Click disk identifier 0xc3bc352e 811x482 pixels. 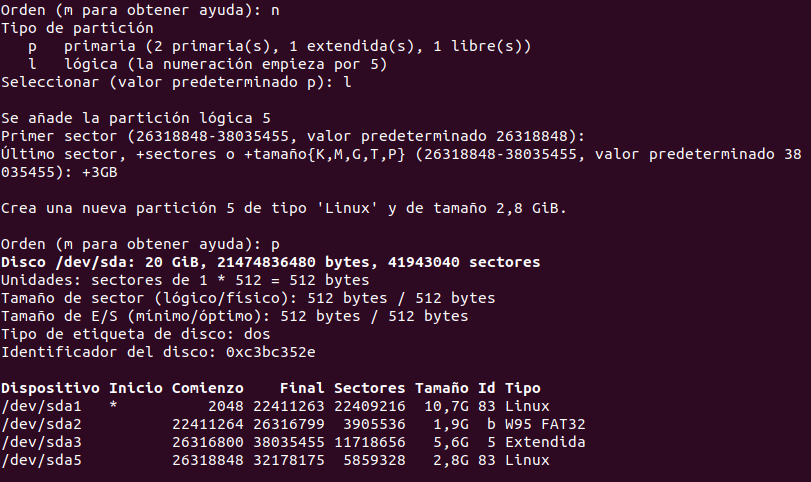(x=271, y=352)
